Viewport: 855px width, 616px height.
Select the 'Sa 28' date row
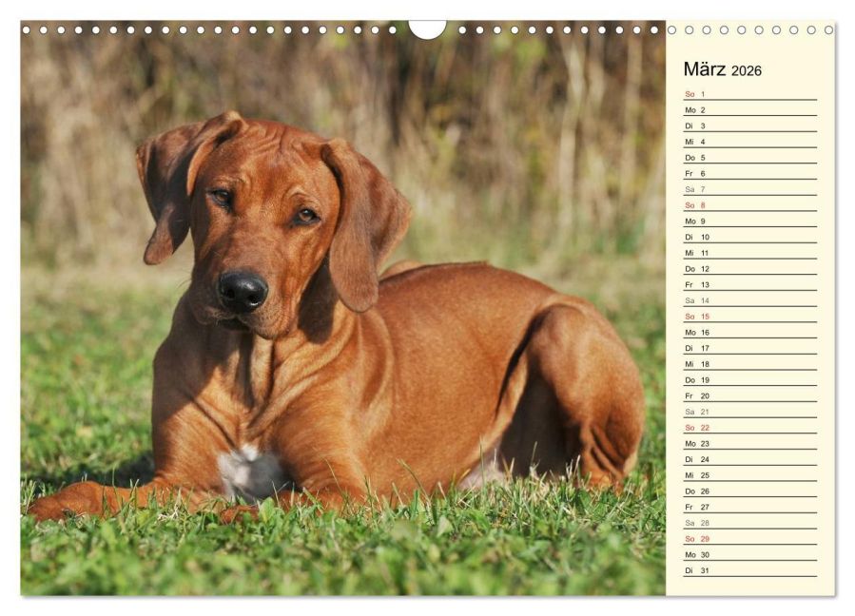[749, 522]
